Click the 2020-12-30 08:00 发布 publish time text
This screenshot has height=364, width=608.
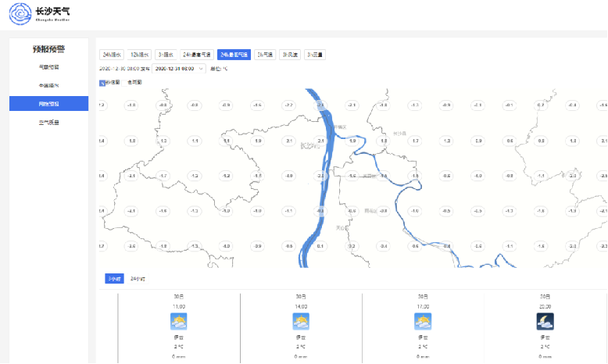coord(124,69)
